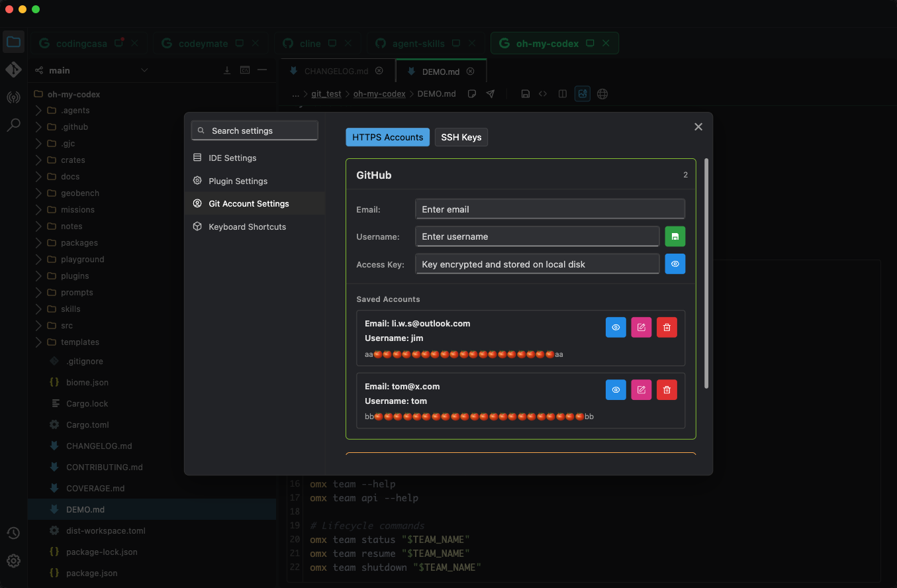The image size is (897, 588).
Task: Click the code view icon in editor toolbar
Action: click(543, 94)
